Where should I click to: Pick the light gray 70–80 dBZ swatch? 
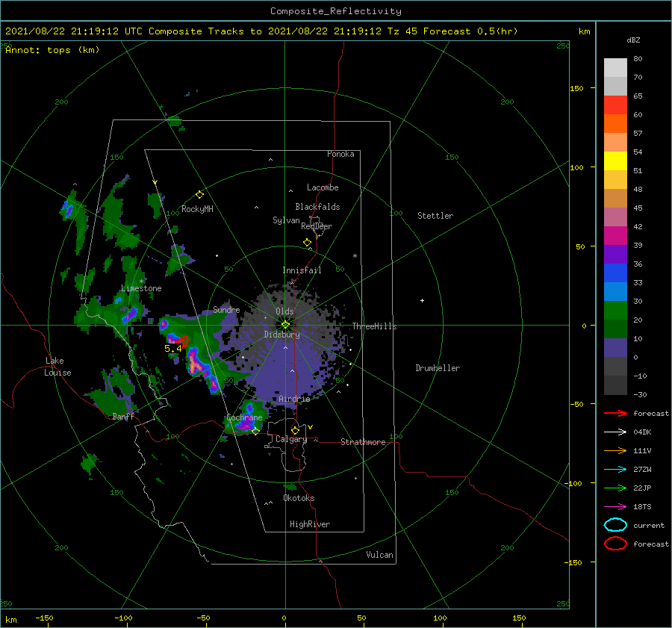point(615,68)
